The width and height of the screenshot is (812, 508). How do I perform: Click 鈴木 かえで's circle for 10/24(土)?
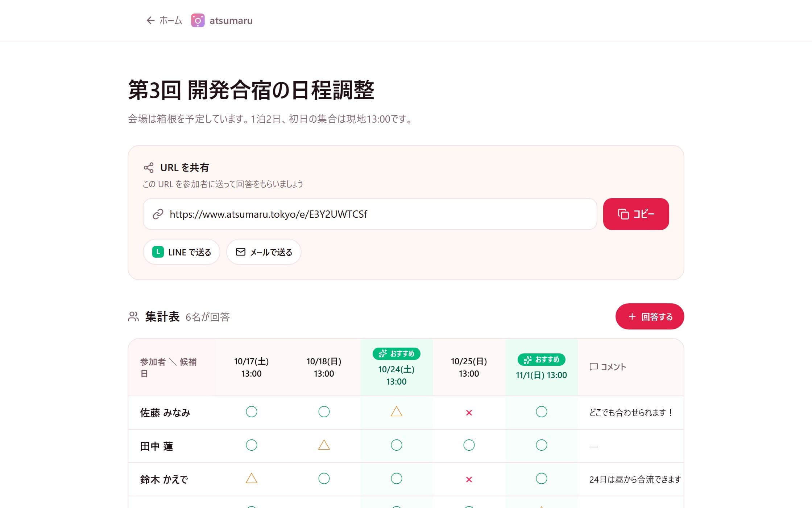coord(397,479)
